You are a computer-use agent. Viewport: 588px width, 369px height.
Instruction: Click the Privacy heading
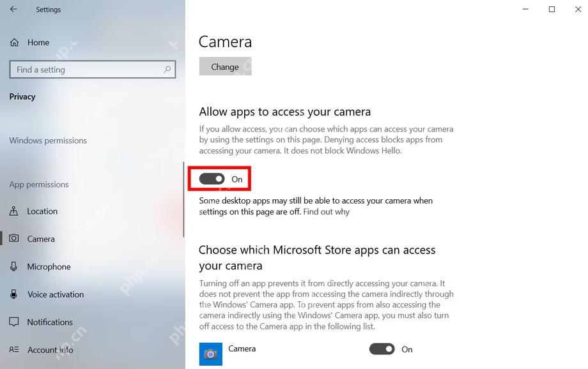click(x=22, y=96)
